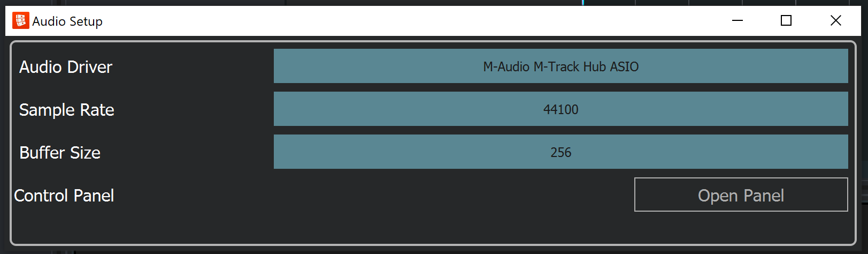Open the Buffer Size dropdown
Viewport: 868px width, 254px height.
[560, 152]
